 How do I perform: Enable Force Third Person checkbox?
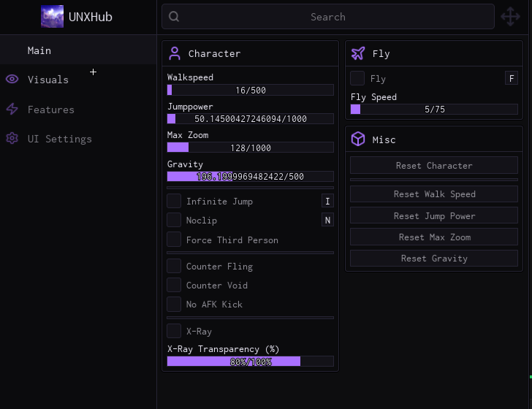174,240
